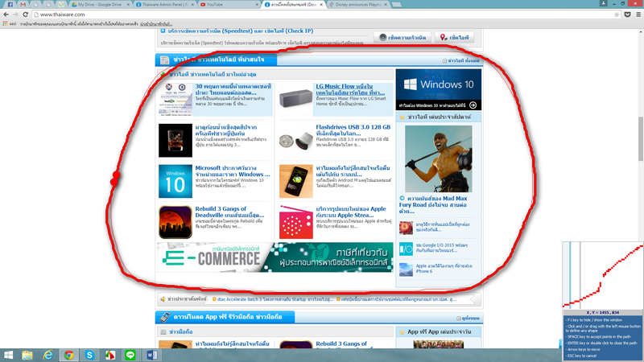Click the red radio Apple streaming thumbnail
Screen dimensions: 644x362
coord(296,222)
